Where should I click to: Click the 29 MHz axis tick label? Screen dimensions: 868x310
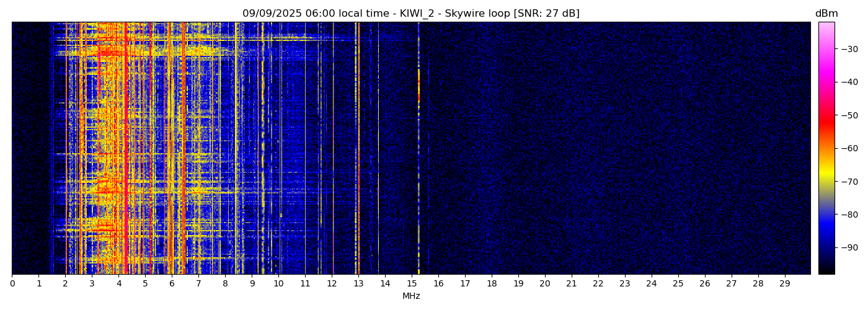[785, 283]
